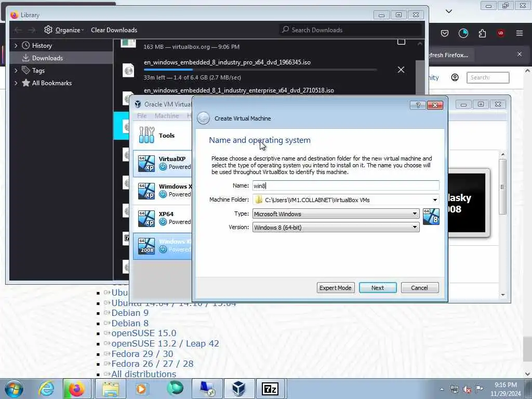
Task: Open the Debian 9 link
Action: click(x=130, y=313)
